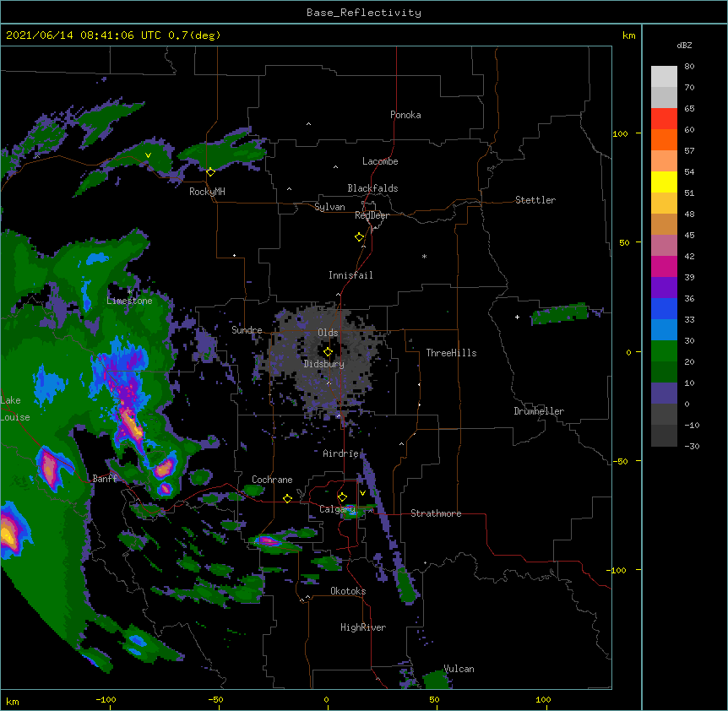Click the Blackfalds city label
728x711 pixels.
(372, 188)
